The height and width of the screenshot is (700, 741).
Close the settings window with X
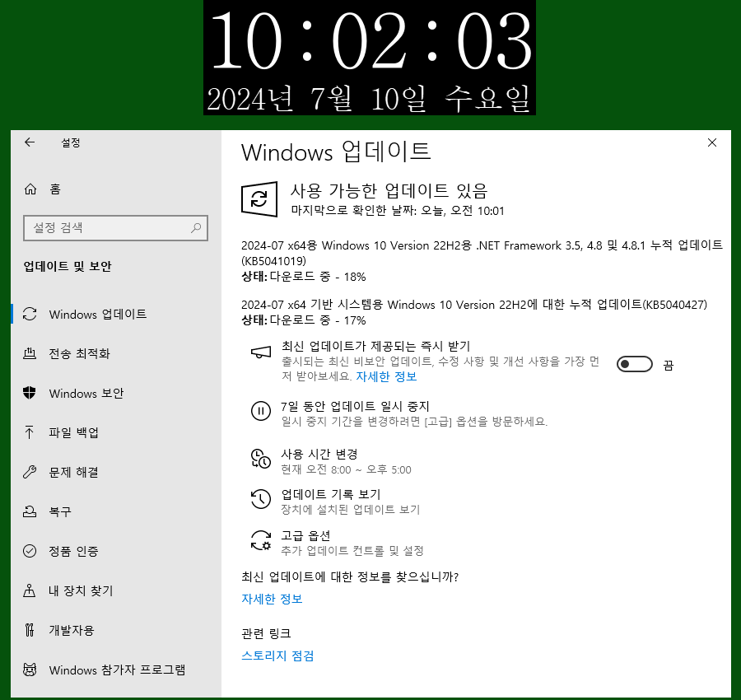(712, 142)
